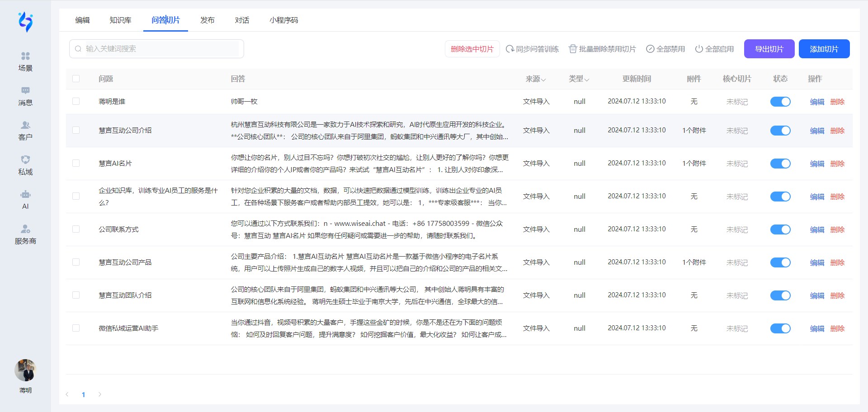This screenshot has height=412, width=868.
Task: Click question 企业知识库，训练专业AI员工的服务是什么?
Action: point(158,197)
